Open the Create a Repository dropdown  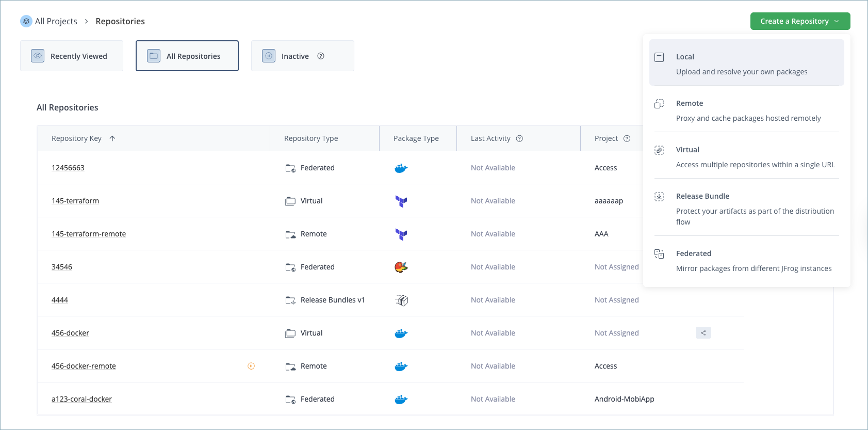800,21
